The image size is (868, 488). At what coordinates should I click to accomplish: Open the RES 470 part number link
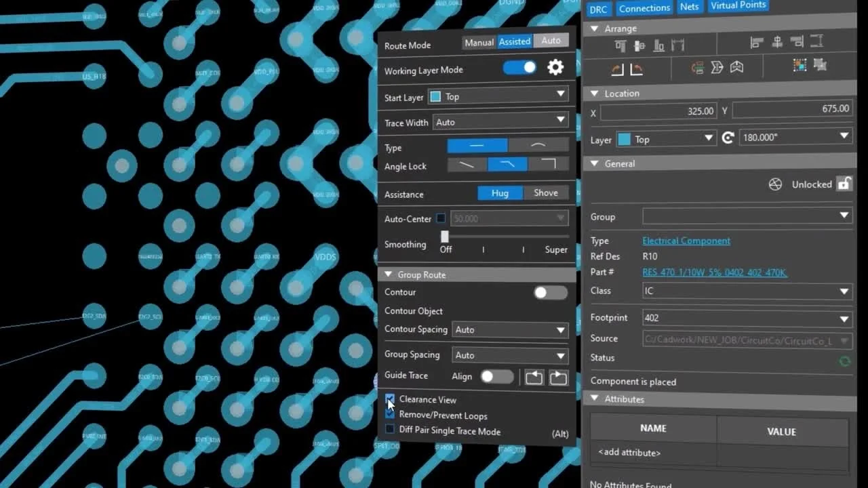[715, 272]
